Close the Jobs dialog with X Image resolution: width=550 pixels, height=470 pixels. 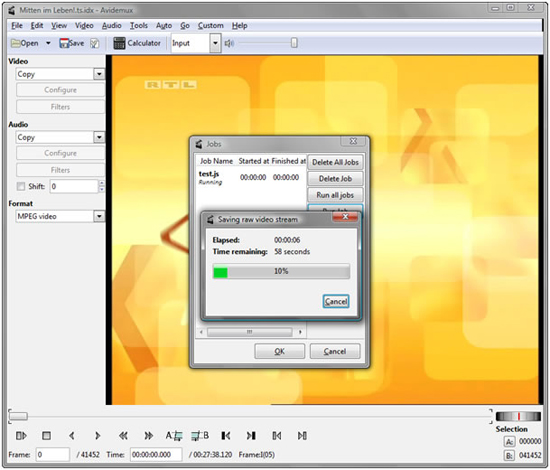click(354, 141)
